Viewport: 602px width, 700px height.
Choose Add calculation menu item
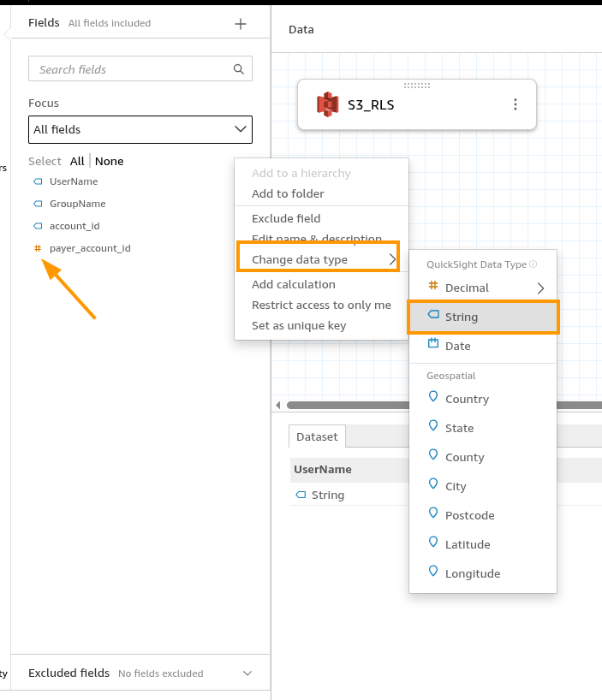click(x=321, y=284)
